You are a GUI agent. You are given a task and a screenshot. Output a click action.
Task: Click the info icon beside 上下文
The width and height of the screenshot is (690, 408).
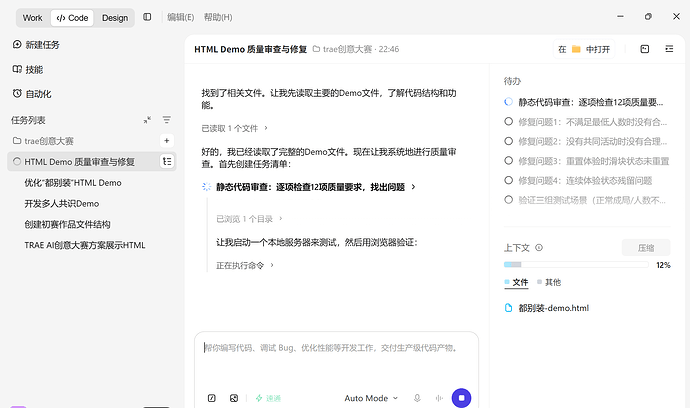(539, 247)
